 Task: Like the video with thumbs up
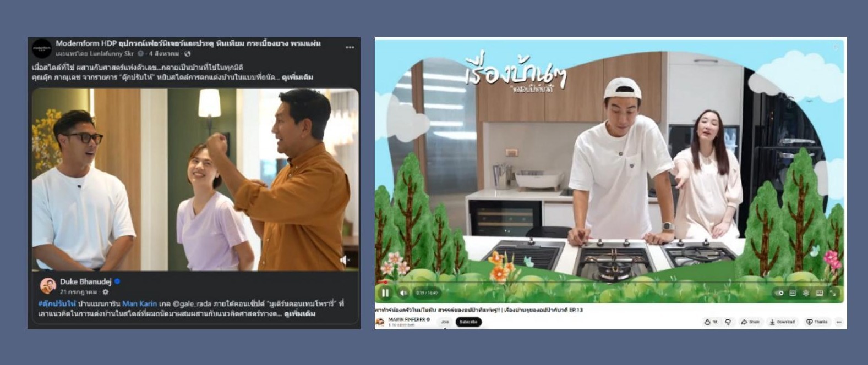(711, 322)
